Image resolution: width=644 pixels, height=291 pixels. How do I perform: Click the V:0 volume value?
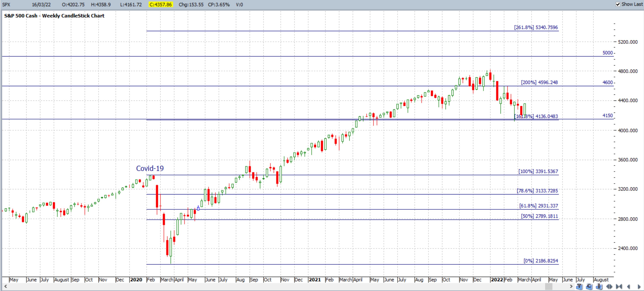click(239, 4)
